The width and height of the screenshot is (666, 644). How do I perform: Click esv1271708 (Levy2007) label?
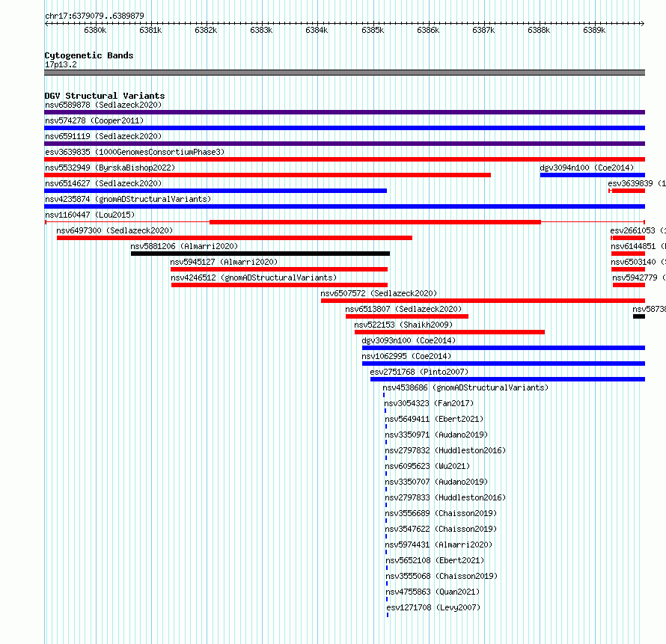click(x=434, y=607)
